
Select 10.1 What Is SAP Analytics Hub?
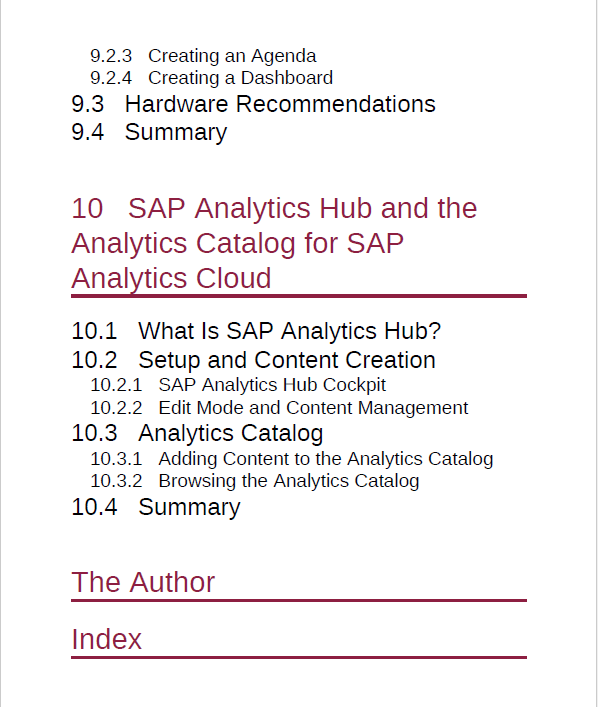click(x=256, y=331)
